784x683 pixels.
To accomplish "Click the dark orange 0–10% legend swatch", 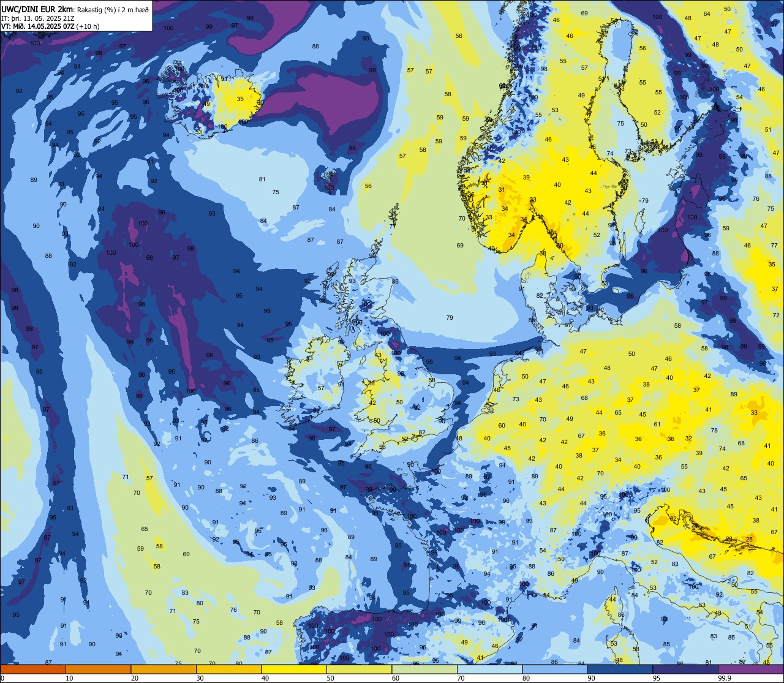I will click(x=33, y=670).
